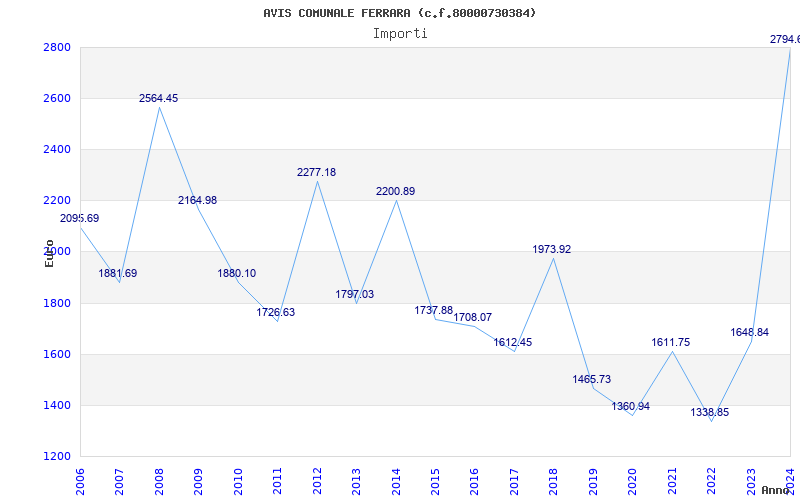Click the 2009 x-axis year label
Image resolution: width=800 pixels, height=500 pixels.
pyautogui.click(x=198, y=482)
